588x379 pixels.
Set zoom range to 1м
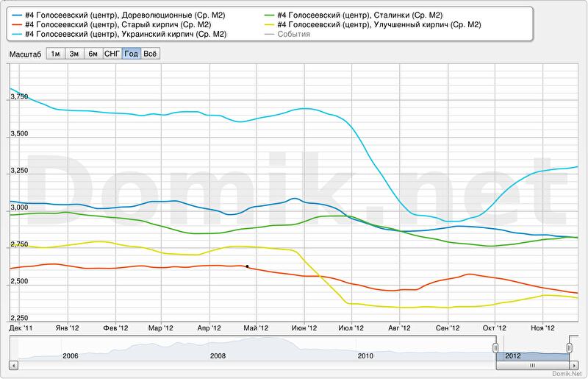click(x=55, y=54)
